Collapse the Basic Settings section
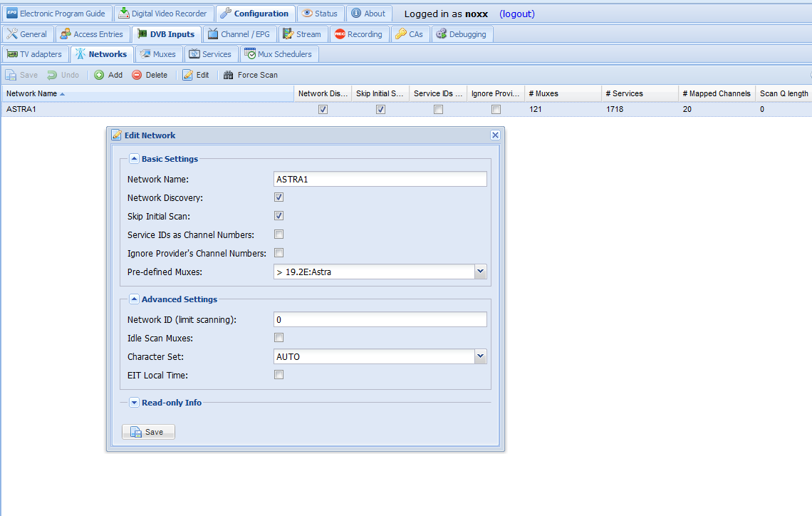The width and height of the screenshot is (812, 516). [134, 159]
